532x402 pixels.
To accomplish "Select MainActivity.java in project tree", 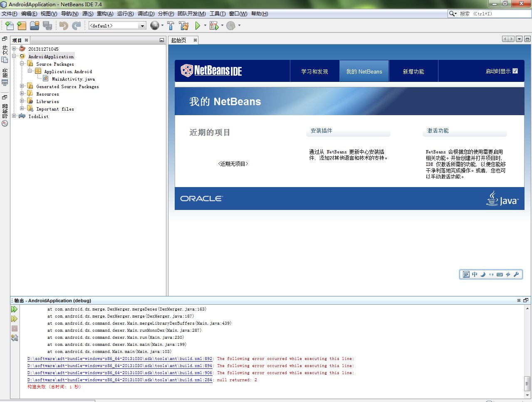I will pyautogui.click(x=73, y=79).
